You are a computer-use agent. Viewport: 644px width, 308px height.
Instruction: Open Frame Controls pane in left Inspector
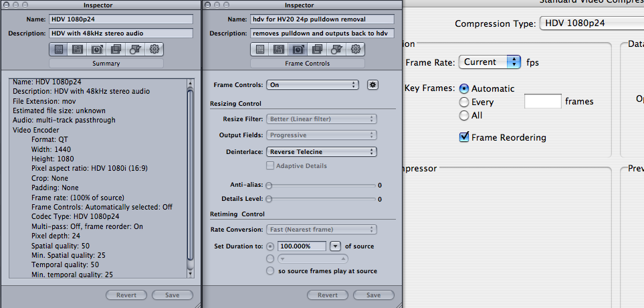point(97,49)
